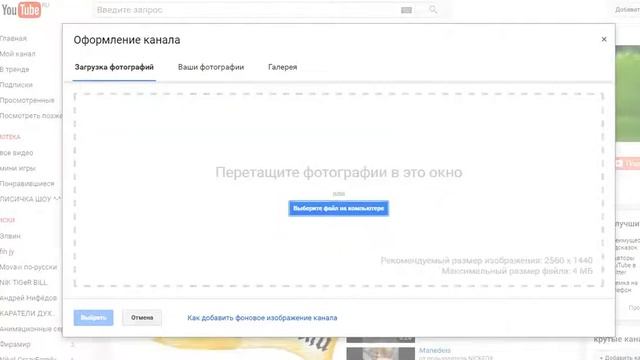This screenshot has width=640, height=360.
Task: Open Как добавить фоновое изображение канала link
Action: coord(262,318)
